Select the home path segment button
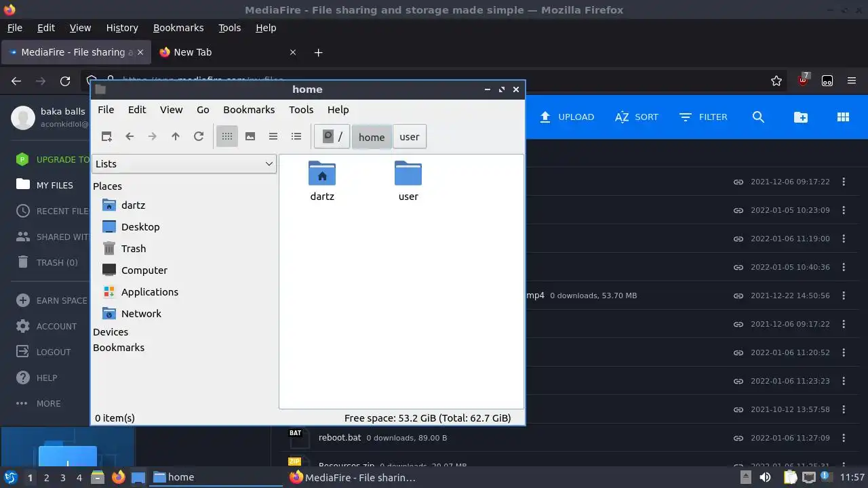 [x=372, y=137]
